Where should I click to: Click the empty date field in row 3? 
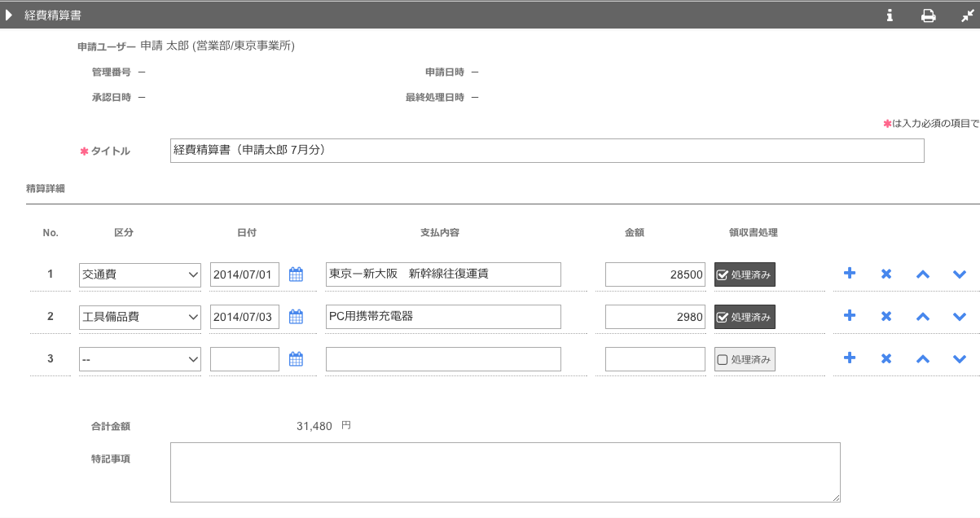(x=244, y=359)
